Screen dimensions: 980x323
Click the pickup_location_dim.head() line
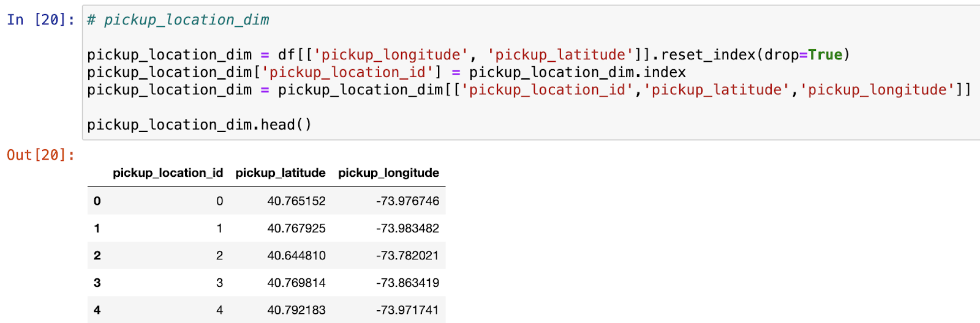click(199, 125)
